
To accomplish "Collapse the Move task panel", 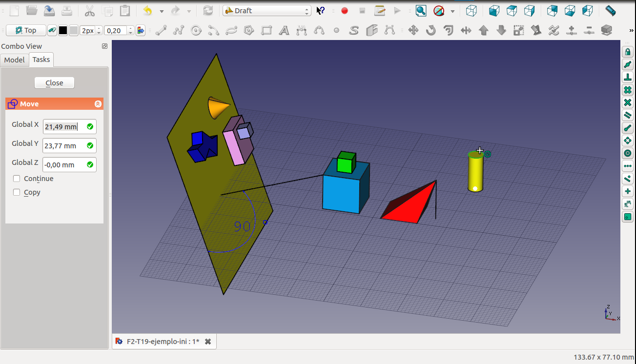I will [98, 104].
